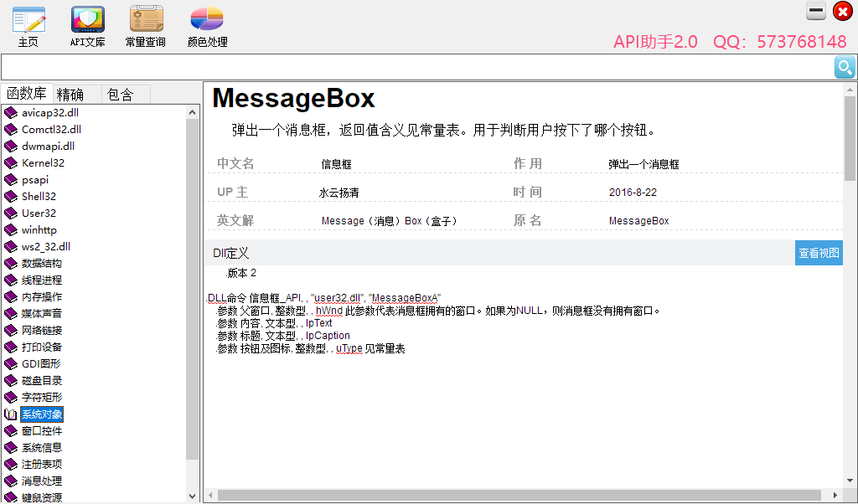Click the book icon beside ws2_32.dll
This screenshot has height=504, width=858.
point(11,247)
